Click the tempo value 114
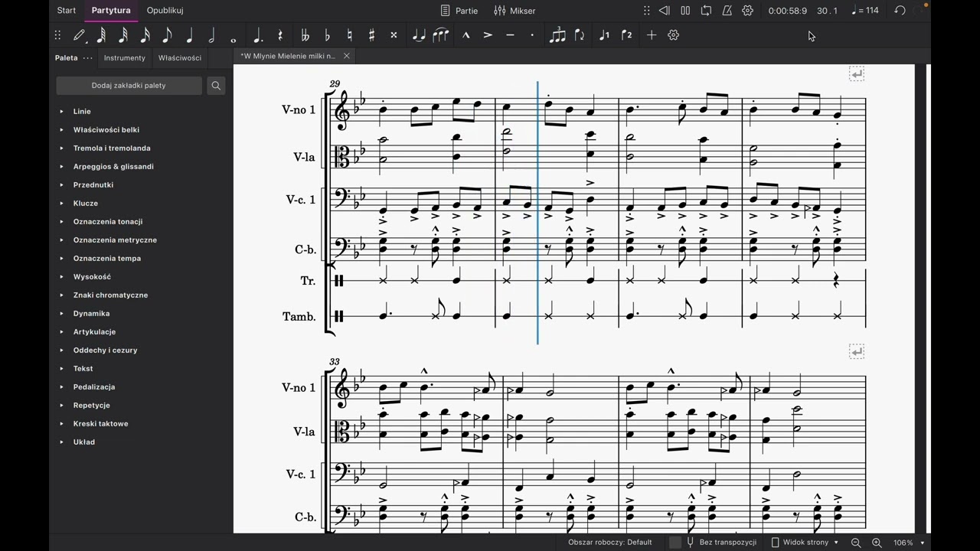This screenshot has height=551, width=980. pyautogui.click(x=865, y=11)
